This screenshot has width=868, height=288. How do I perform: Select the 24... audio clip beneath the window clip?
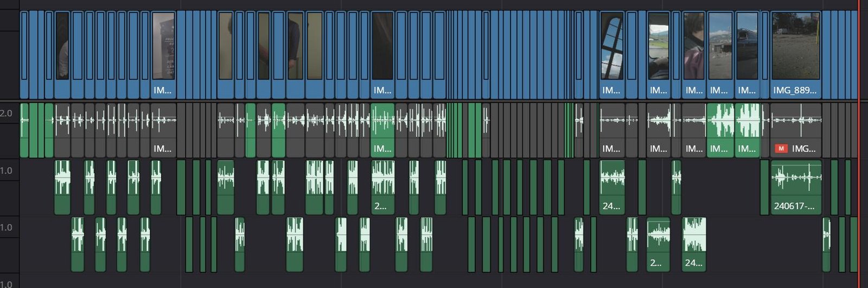pos(612,187)
